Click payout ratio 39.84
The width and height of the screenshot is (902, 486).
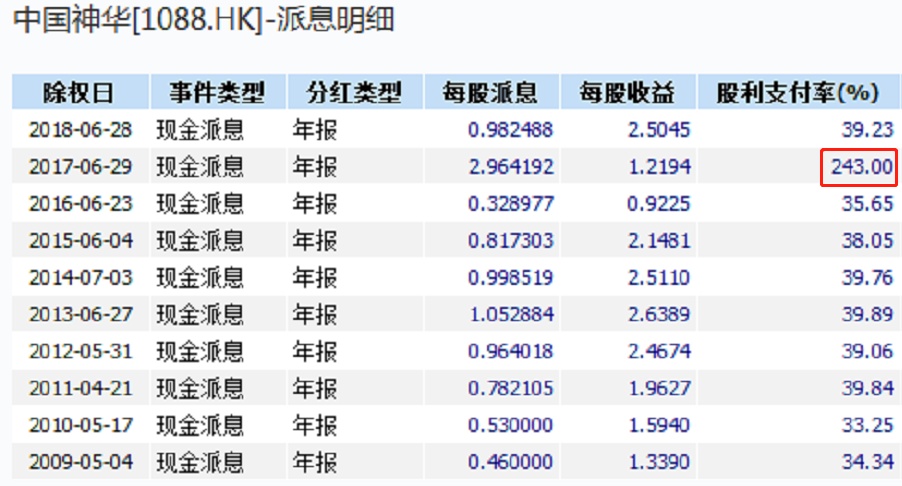pos(868,388)
